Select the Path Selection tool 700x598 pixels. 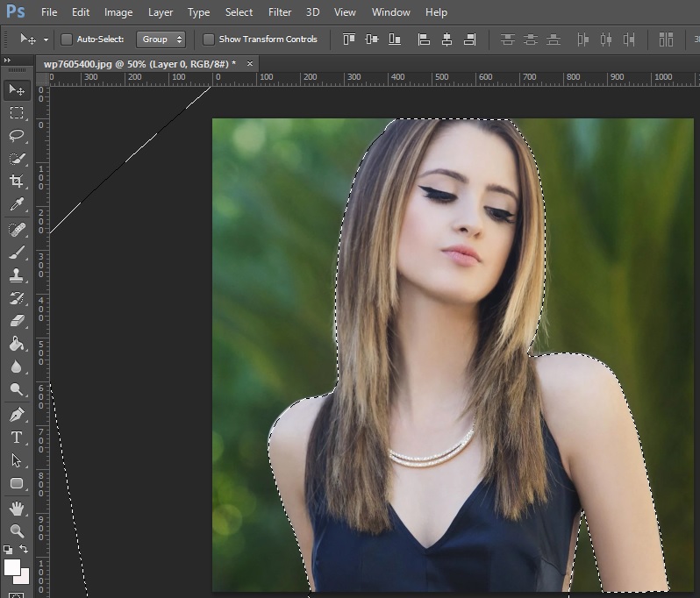click(x=17, y=460)
